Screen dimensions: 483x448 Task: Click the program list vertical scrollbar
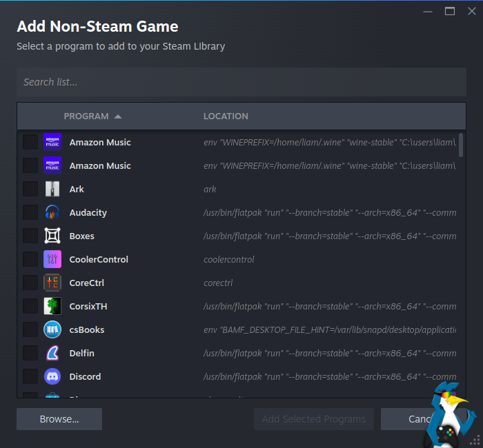click(460, 145)
